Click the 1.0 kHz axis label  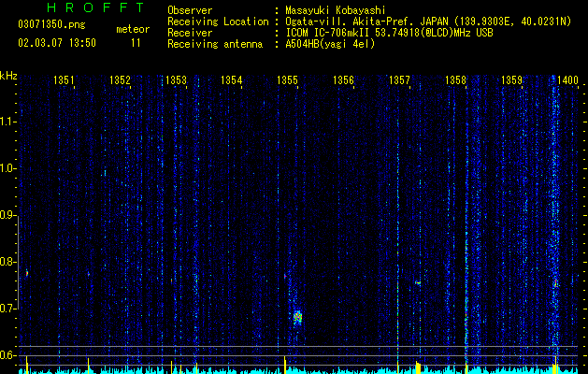7,168
